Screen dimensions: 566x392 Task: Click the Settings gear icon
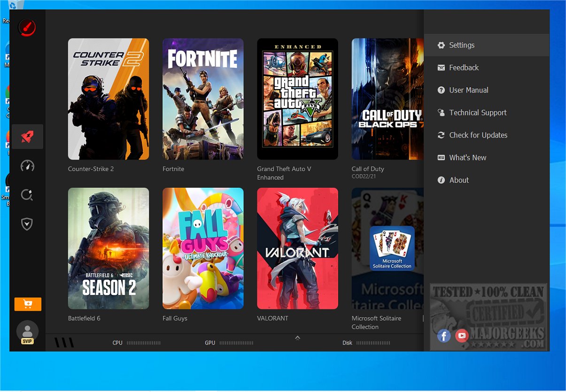[441, 45]
